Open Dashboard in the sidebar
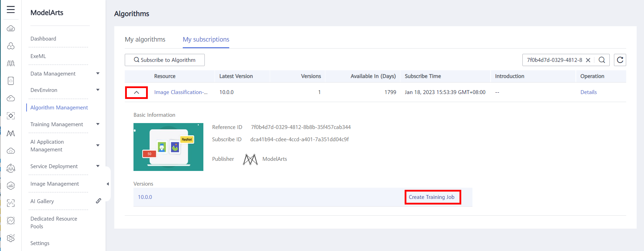The height and width of the screenshot is (251, 644). 43,39
